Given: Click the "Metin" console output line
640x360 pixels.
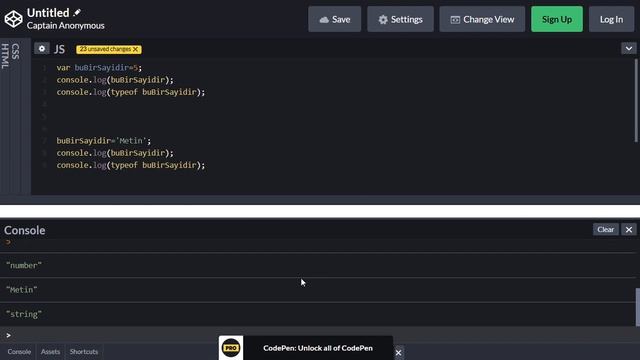Looking at the screenshot, I should (22, 290).
